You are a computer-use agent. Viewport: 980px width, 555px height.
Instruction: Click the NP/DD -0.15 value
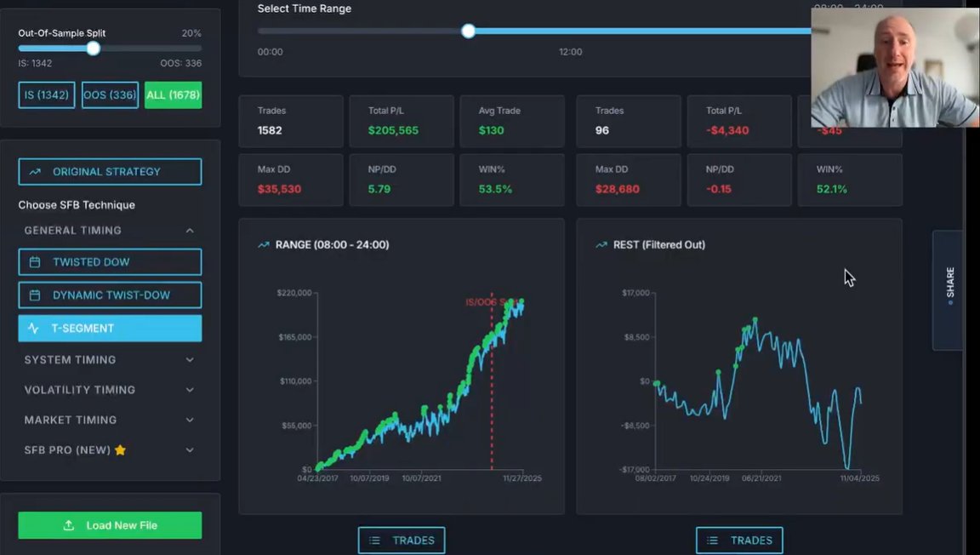coord(719,189)
